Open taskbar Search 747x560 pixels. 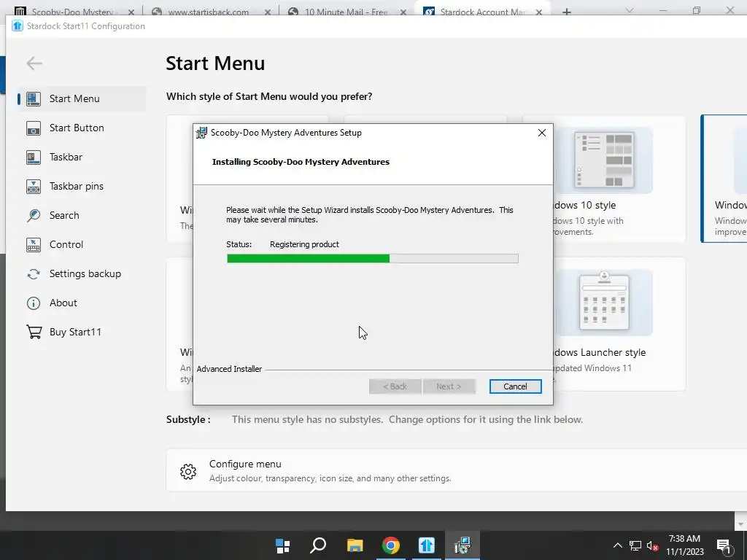pos(318,545)
